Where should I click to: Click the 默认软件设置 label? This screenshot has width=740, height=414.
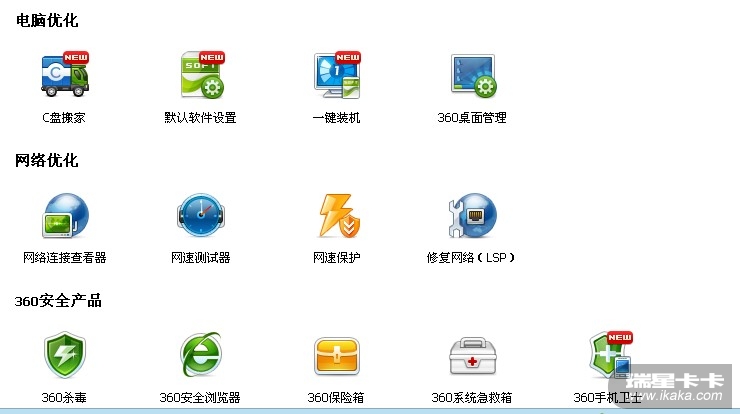click(x=200, y=118)
